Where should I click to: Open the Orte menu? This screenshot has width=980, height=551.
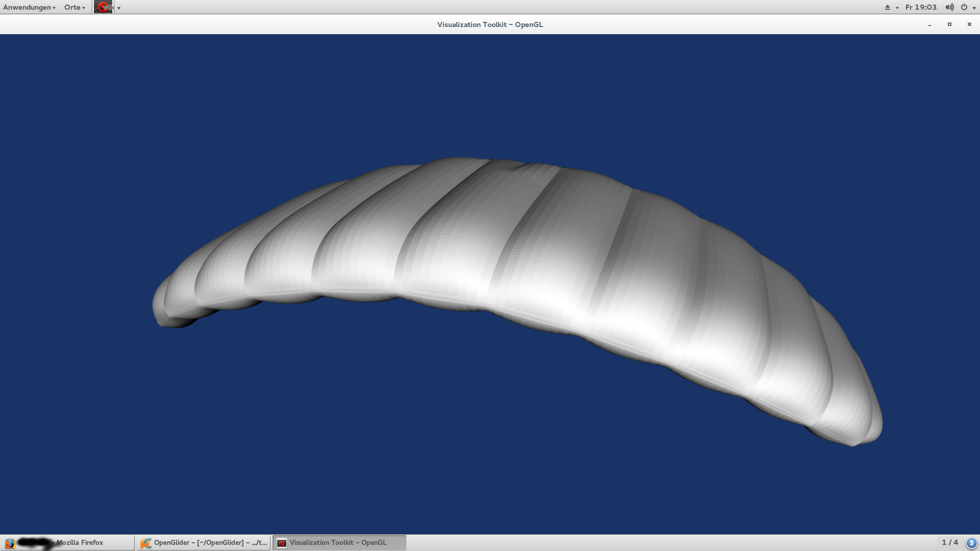pos(75,7)
